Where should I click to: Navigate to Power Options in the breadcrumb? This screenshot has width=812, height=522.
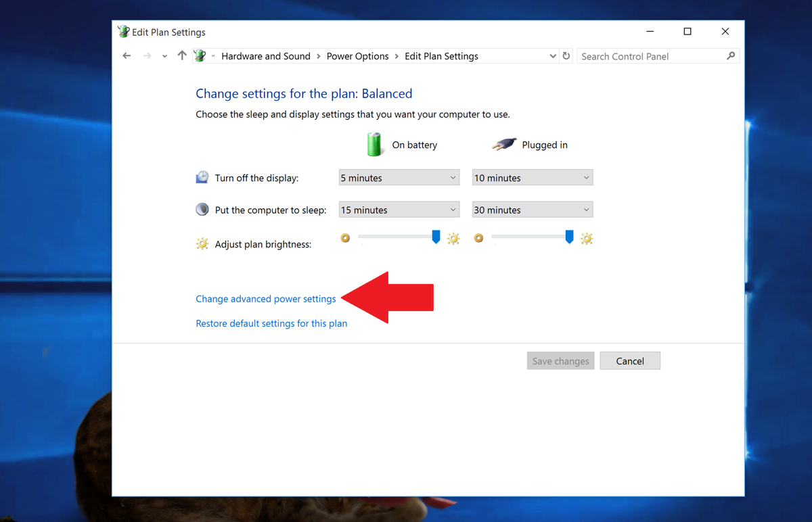[x=357, y=56]
